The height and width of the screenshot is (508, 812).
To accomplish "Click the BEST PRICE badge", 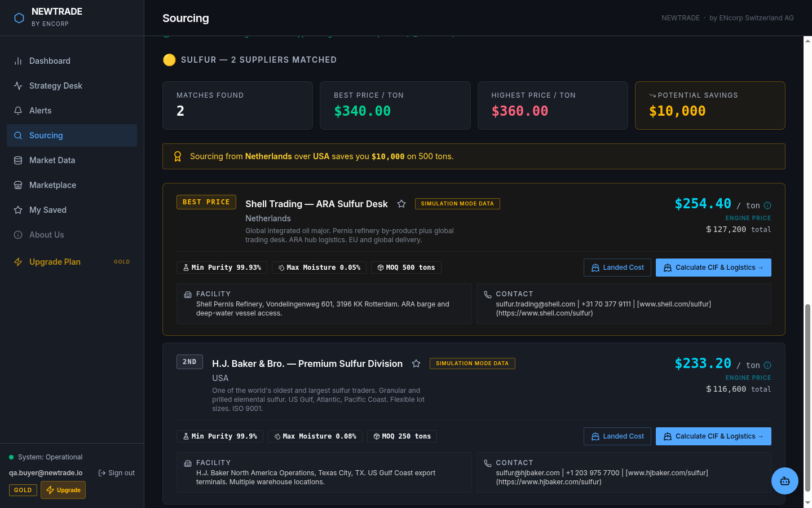I will [206, 202].
